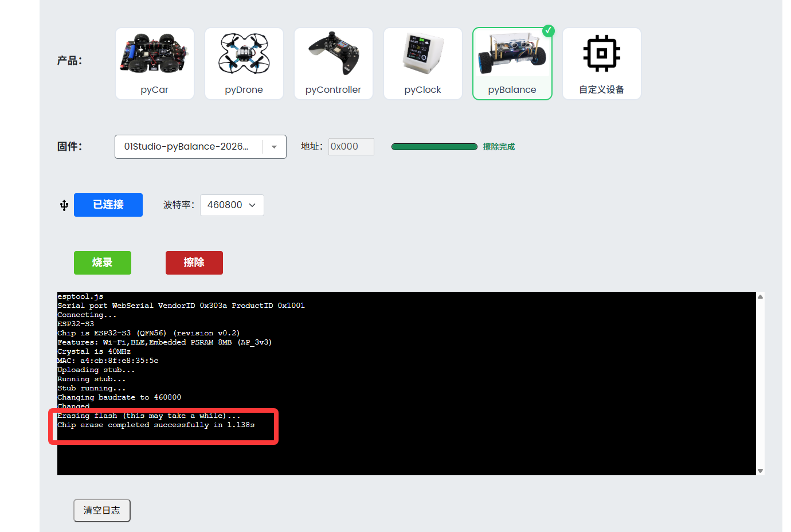Click the 产品: label
791x532 pixels.
coord(70,61)
